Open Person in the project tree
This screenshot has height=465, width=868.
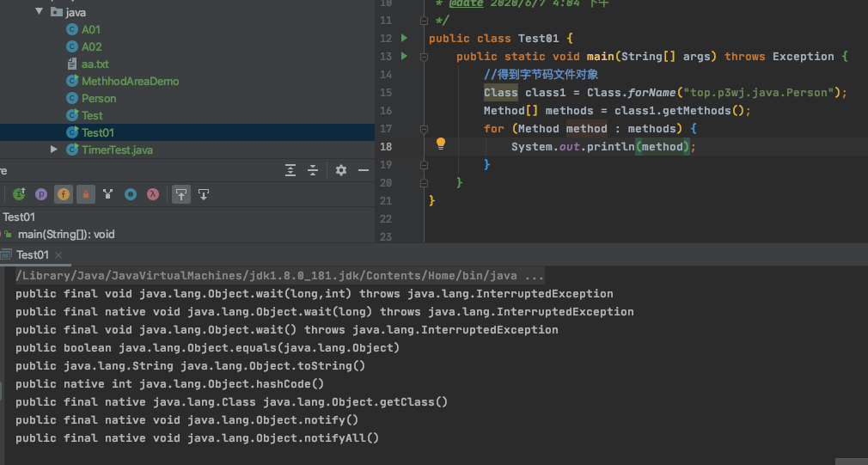click(x=99, y=98)
